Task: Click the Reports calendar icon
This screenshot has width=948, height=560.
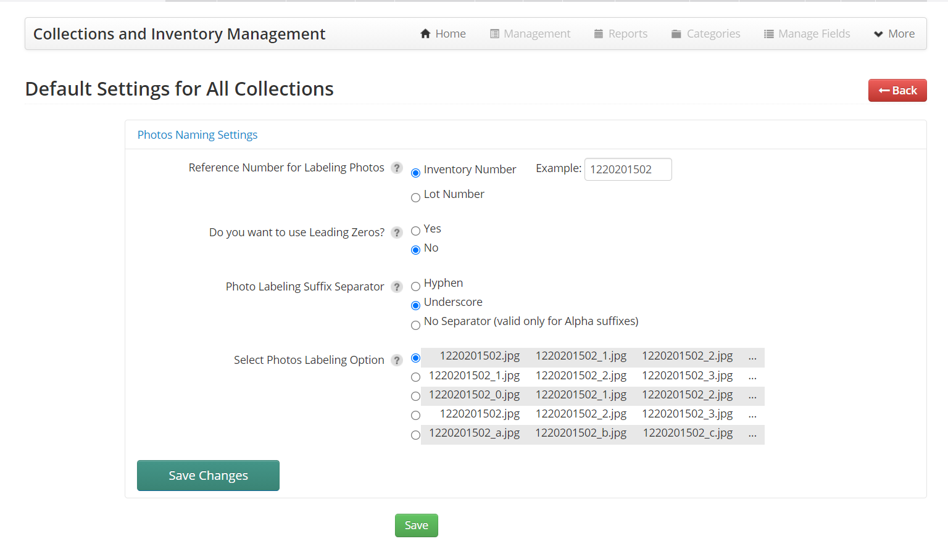Action: pos(598,34)
